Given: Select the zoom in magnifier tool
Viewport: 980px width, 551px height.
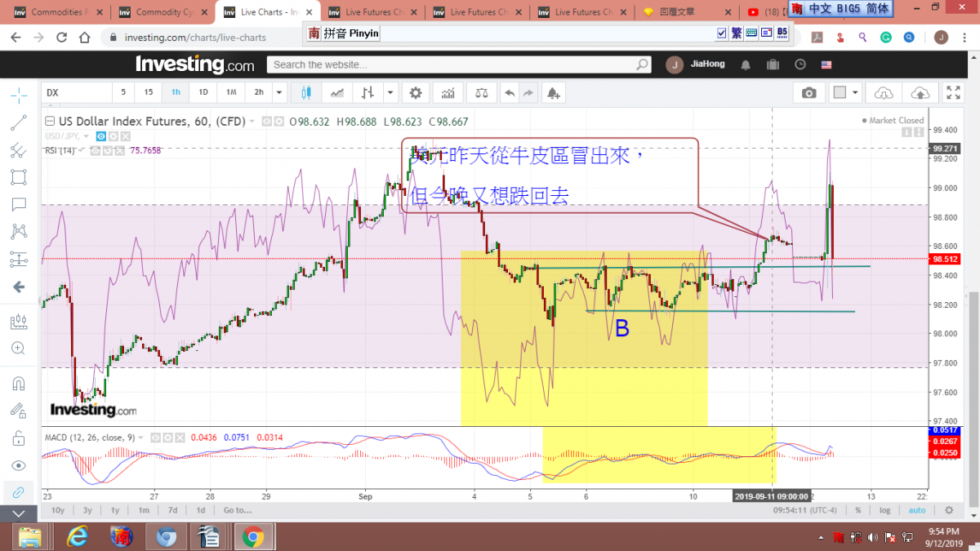Looking at the screenshot, I should (18, 348).
